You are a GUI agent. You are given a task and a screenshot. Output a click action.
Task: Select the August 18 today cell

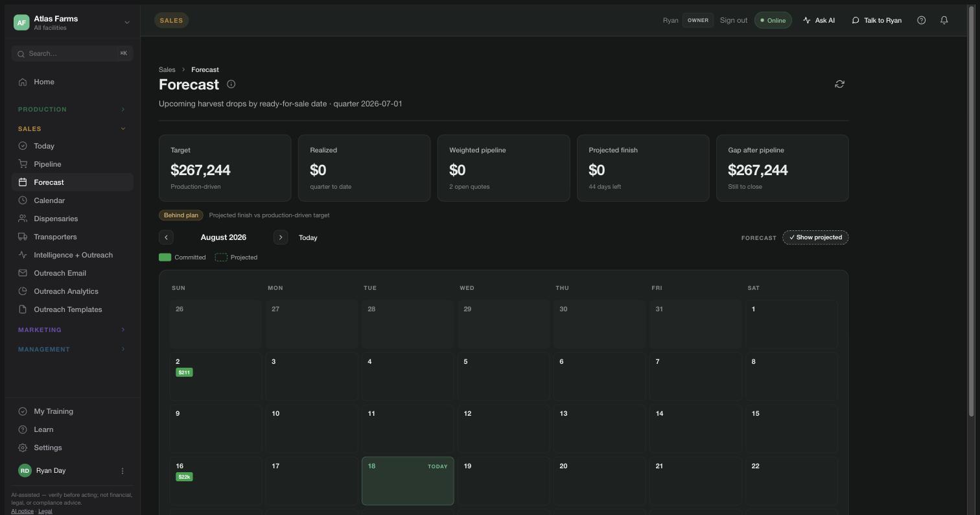click(x=408, y=481)
